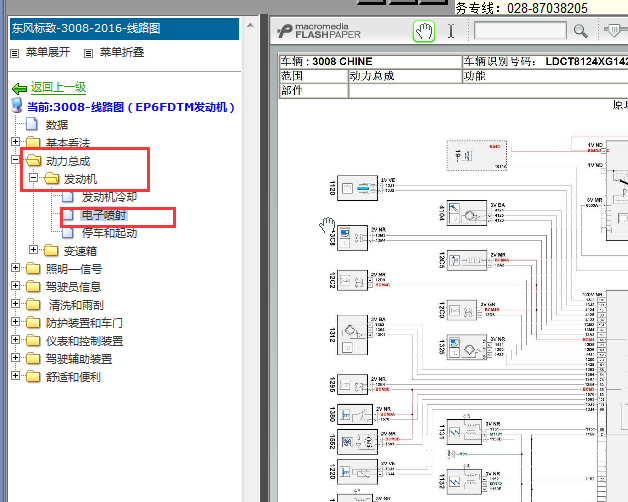The image size is (628, 502).
Task: Click the 电子喷射 page icon
Action: 68,215
